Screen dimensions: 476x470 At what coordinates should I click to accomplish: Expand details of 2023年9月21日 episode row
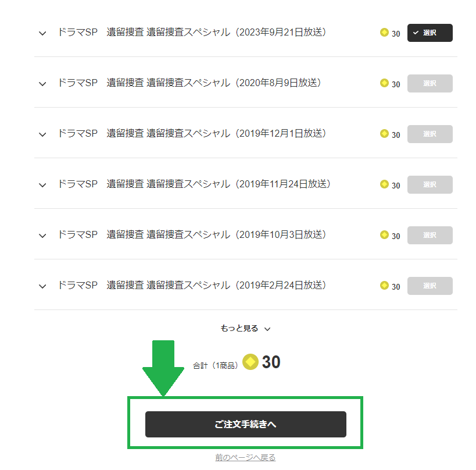[42, 34]
